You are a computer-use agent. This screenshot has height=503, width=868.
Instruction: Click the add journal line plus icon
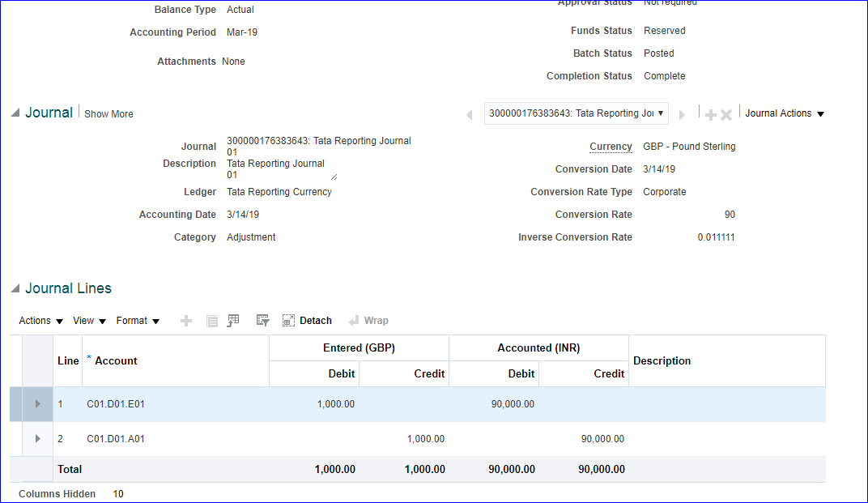click(186, 321)
